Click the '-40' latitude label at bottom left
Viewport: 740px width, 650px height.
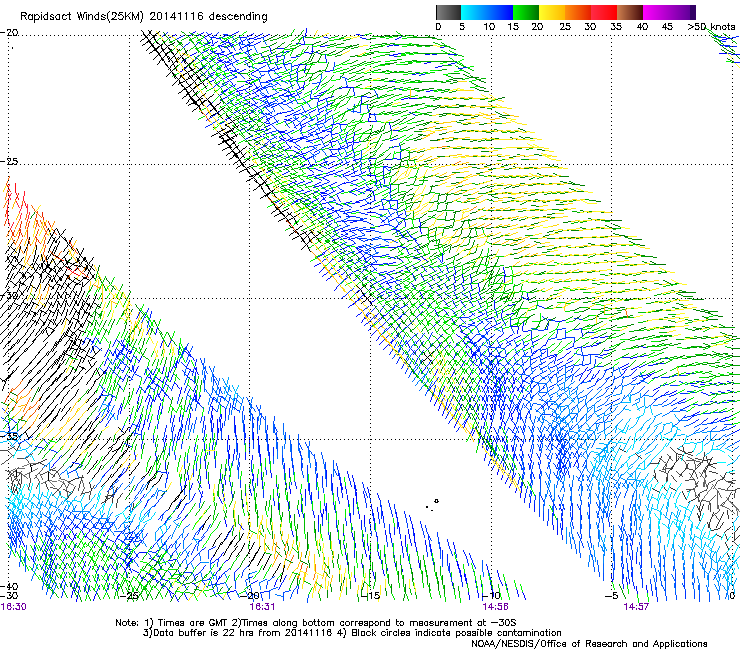9,587
